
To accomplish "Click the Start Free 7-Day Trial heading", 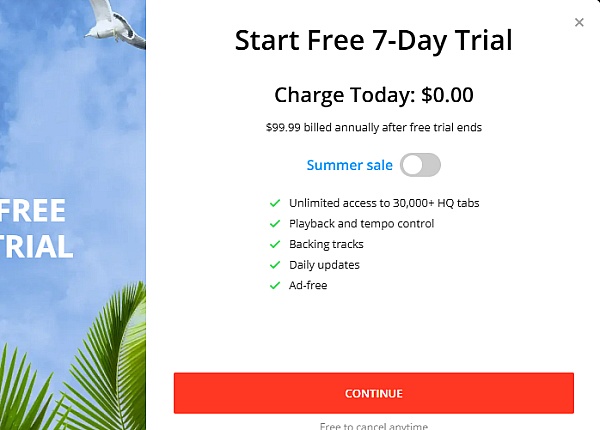I will pyautogui.click(x=373, y=41).
